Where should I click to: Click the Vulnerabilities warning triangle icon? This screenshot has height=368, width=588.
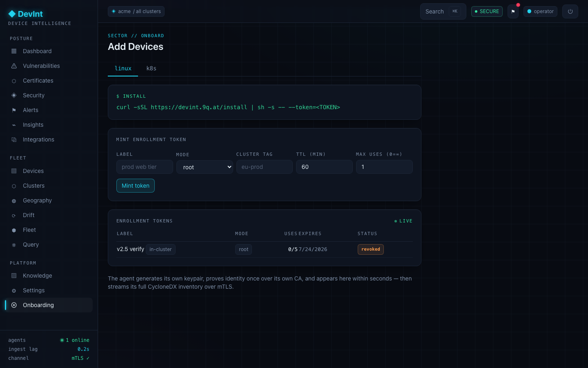(14, 66)
